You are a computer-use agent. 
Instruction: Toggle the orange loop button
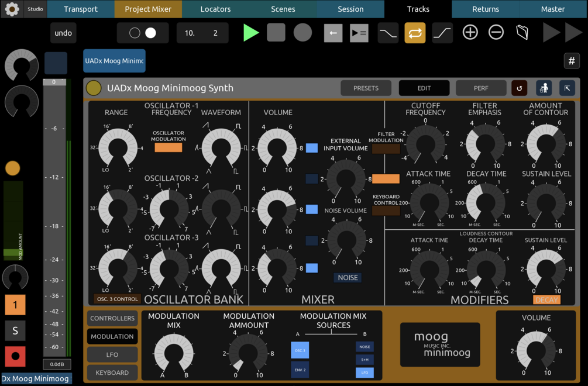[x=415, y=33]
